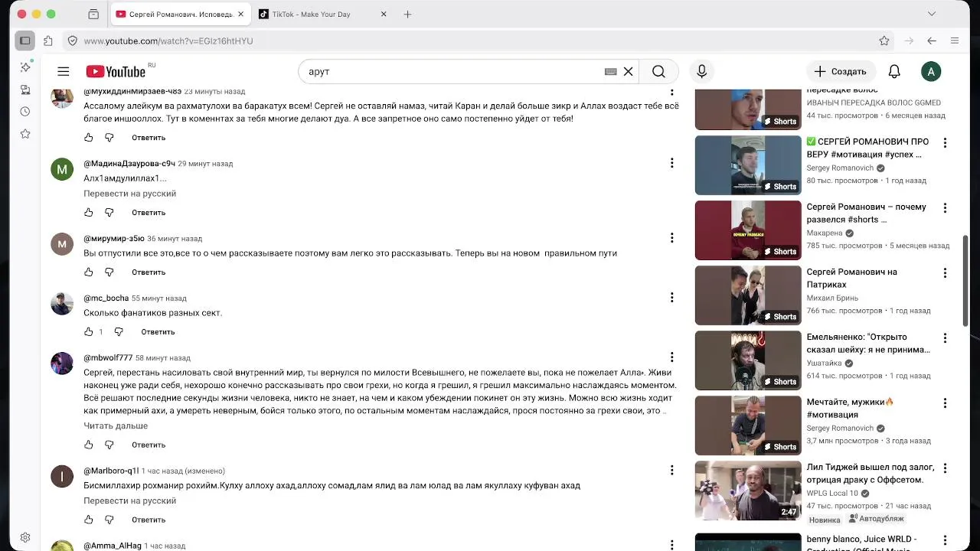Open options menu for @mbwolf777 comment
980x551 pixels.
point(671,357)
